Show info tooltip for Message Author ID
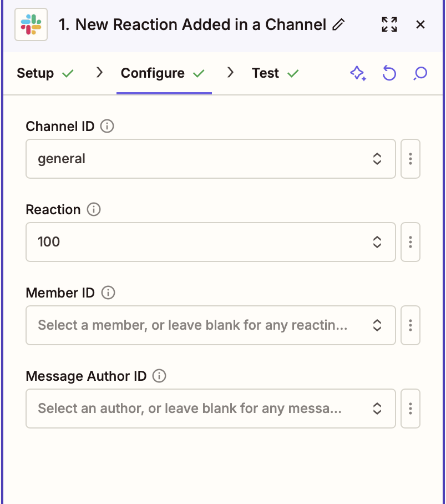The width and height of the screenshot is (446, 504). pos(159,376)
